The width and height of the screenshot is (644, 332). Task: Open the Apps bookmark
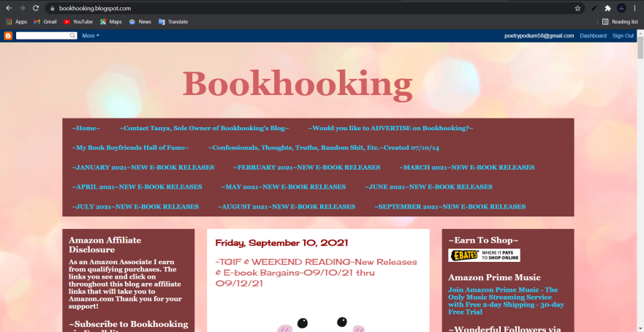(x=16, y=22)
